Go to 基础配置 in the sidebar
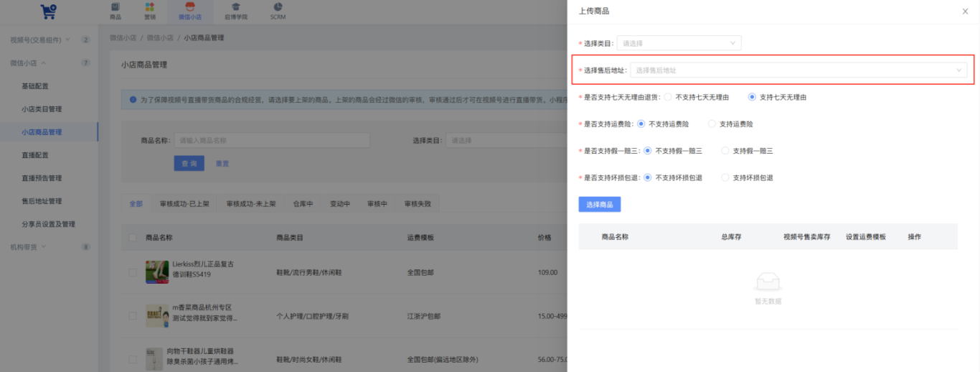Viewport: 980px width, 372px height. coord(35,86)
